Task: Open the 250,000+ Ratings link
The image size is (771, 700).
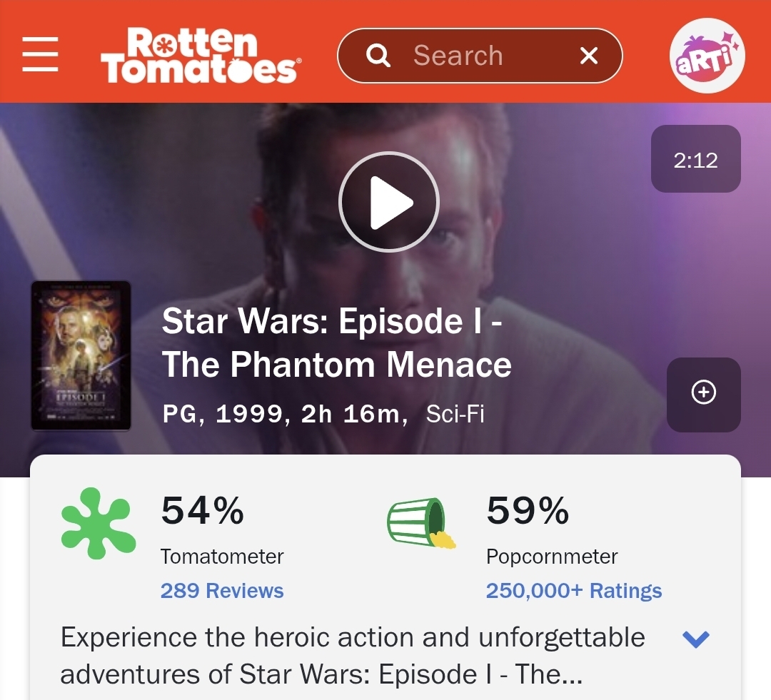Action: point(573,591)
